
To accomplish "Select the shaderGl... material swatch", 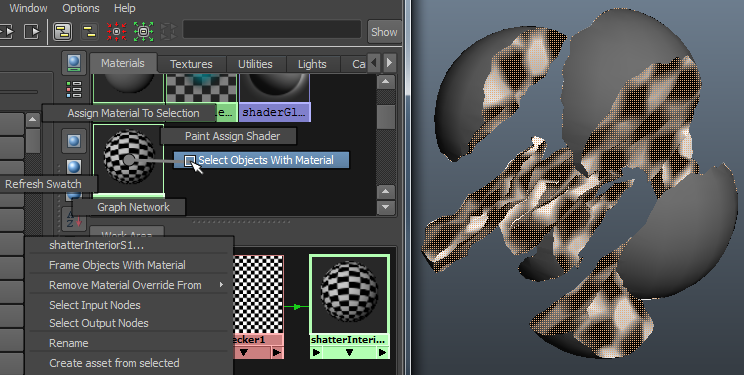I will coord(275,98).
